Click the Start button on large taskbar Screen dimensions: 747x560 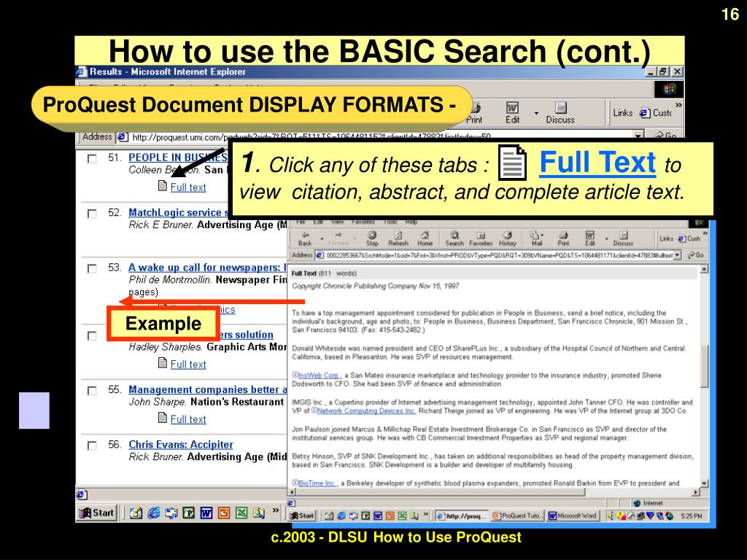point(97,513)
